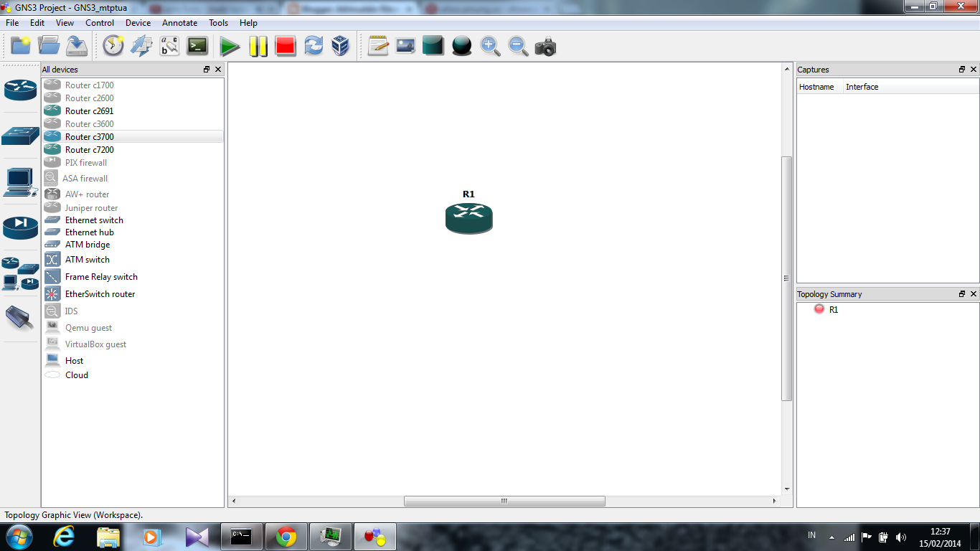
Task: Select Cloud device in list
Action: [133, 375]
